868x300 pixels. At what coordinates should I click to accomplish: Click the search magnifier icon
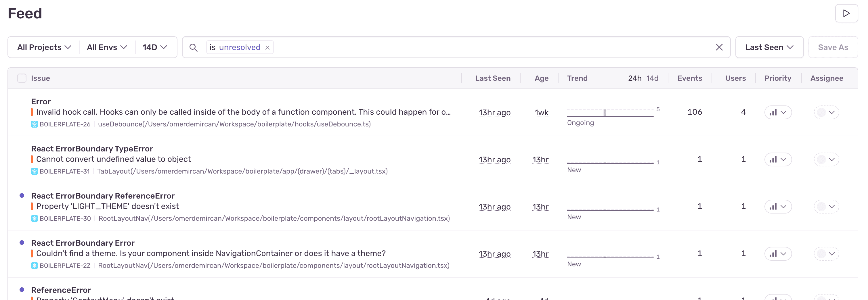click(193, 47)
